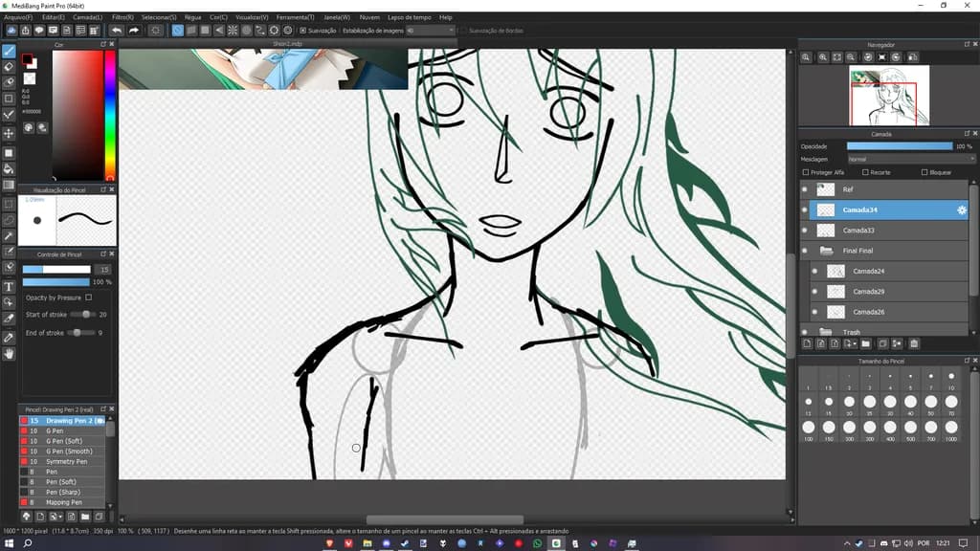
Task: Choose the Lasso selection tool
Action: 9,220
